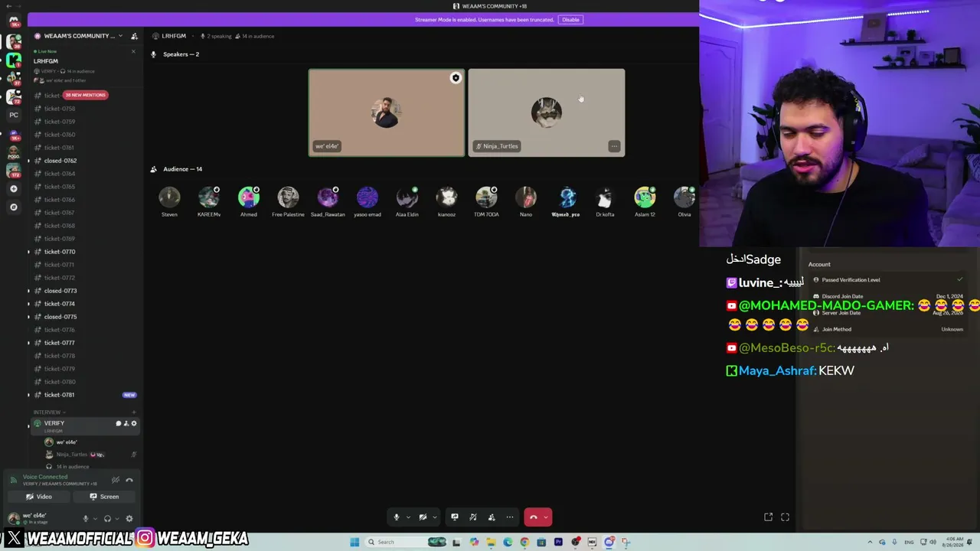Screen dimensions: 980x551
Task: Open Windows Start menu
Action: point(354,543)
